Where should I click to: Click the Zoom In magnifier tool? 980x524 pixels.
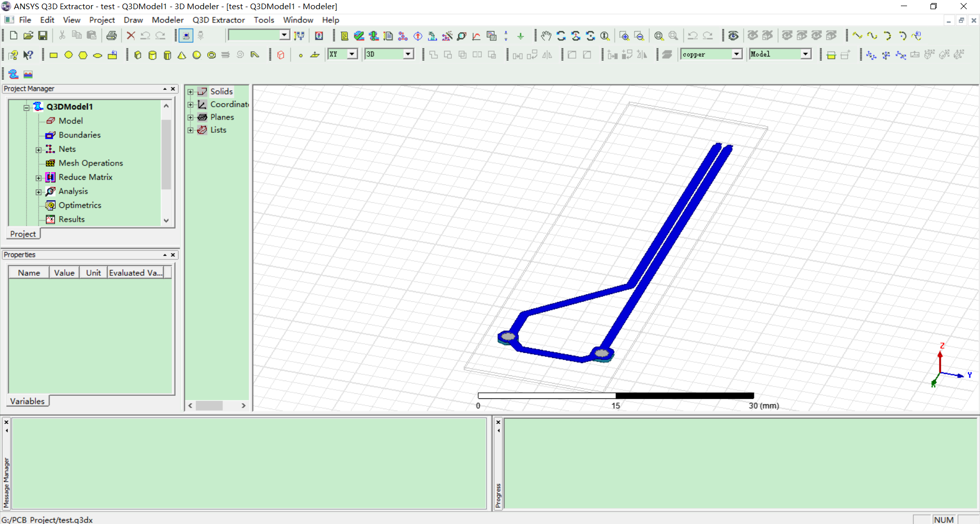[x=624, y=36]
